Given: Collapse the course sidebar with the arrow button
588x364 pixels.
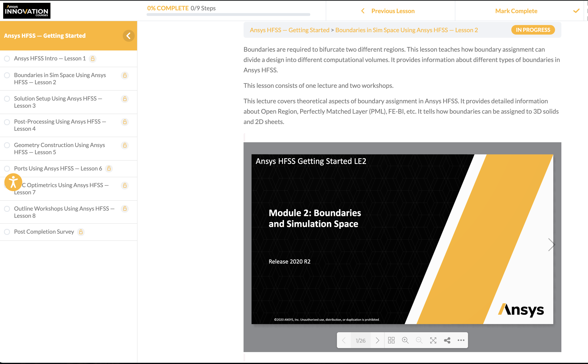Looking at the screenshot, I should pyautogui.click(x=129, y=36).
